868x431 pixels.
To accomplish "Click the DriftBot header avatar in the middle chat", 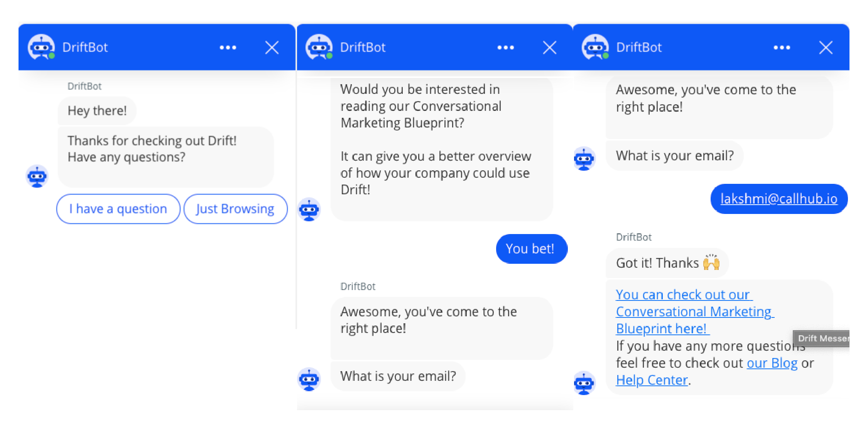I will tap(319, 47).
